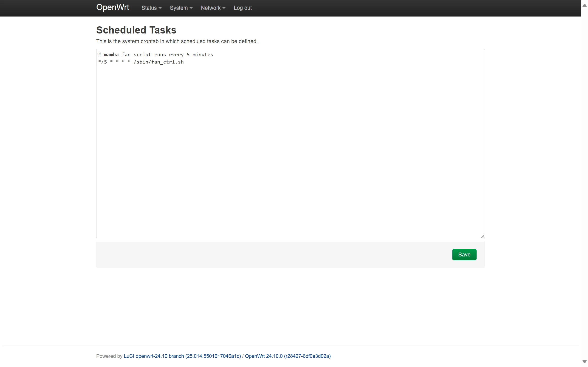The image size is (588, 367).
Task: Place cursor on the /sbin/fan_ctrl.sh cron line
Action: click(141, 62)
